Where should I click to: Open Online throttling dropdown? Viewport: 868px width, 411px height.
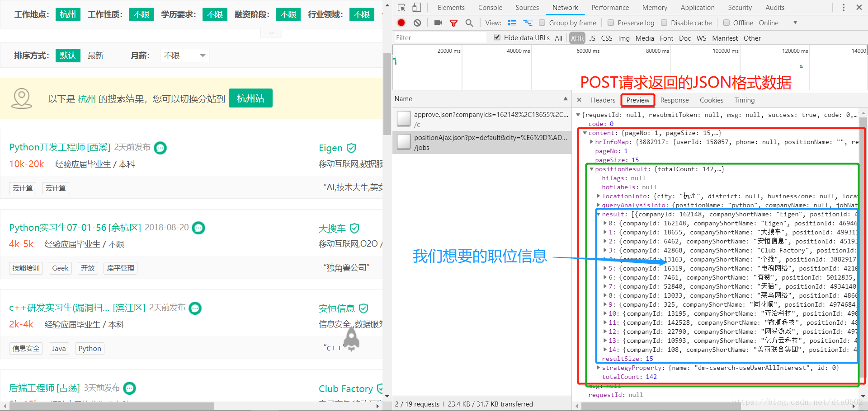[x=778, y=23]
